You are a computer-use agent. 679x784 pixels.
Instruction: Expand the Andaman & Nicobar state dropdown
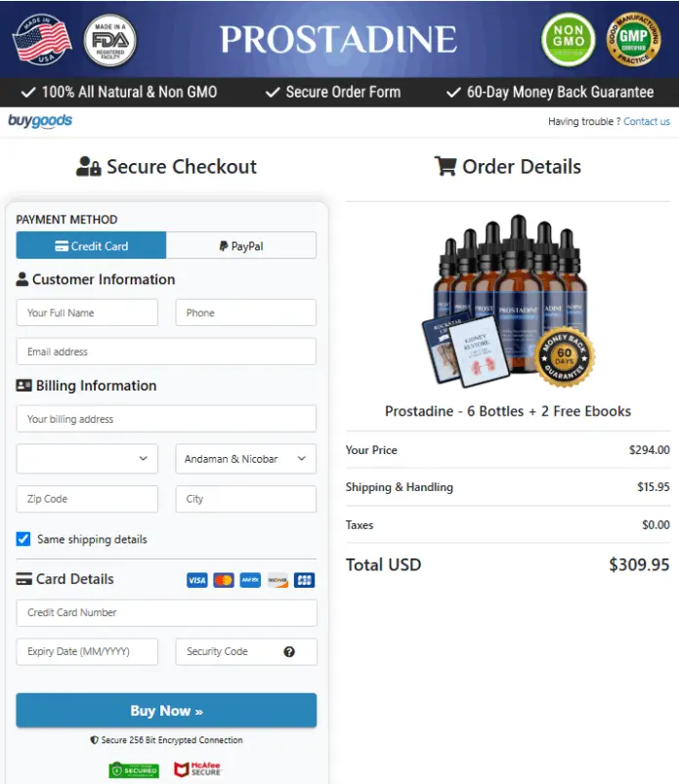[x=245, y=459]
